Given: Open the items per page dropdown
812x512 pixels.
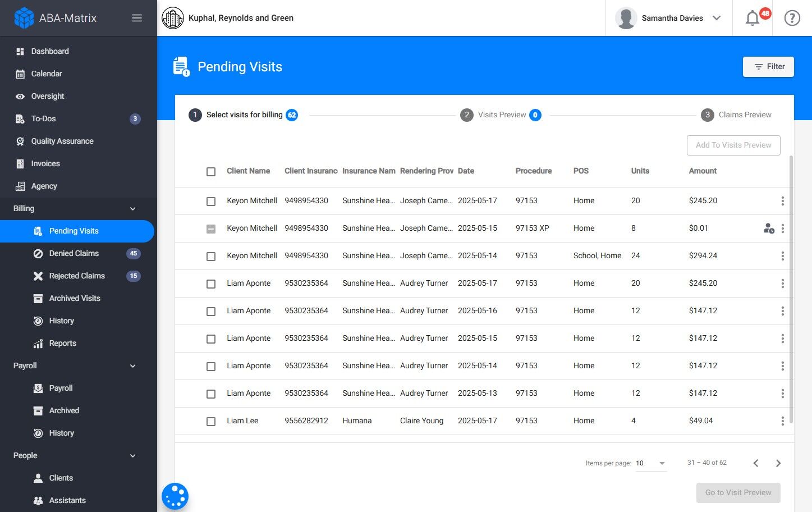Looking at the screenshot, I should pos(651,463).
